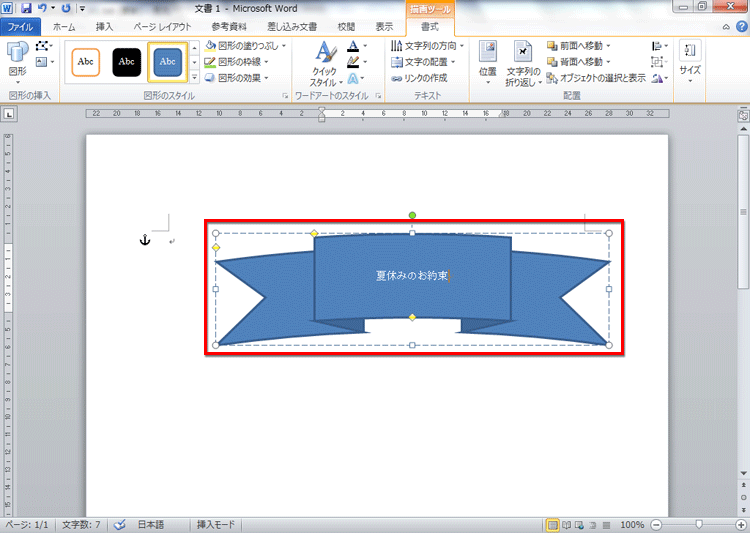Click the text 夏休みのお約束 inside the shape
The image size is (750, 533).
[412, 276]
